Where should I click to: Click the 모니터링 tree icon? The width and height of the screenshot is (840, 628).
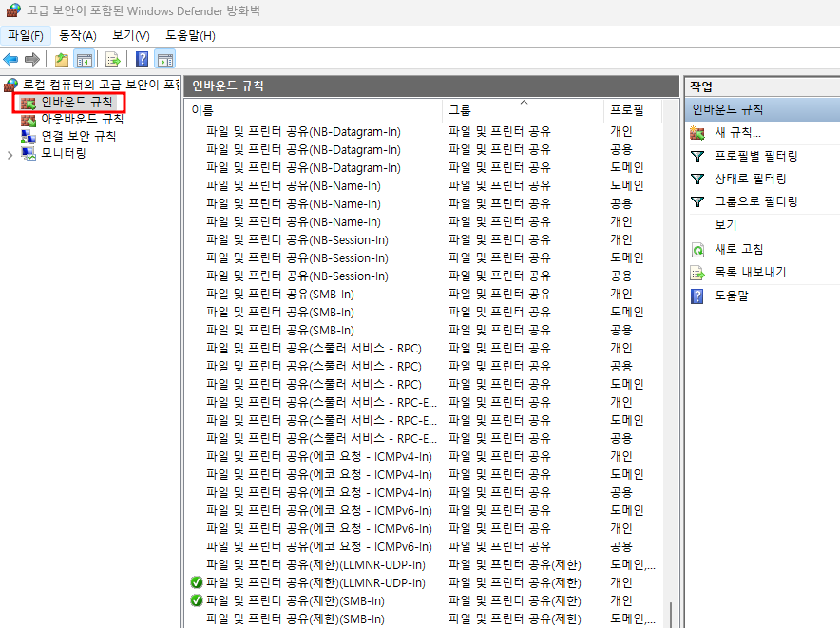[28, 153]
